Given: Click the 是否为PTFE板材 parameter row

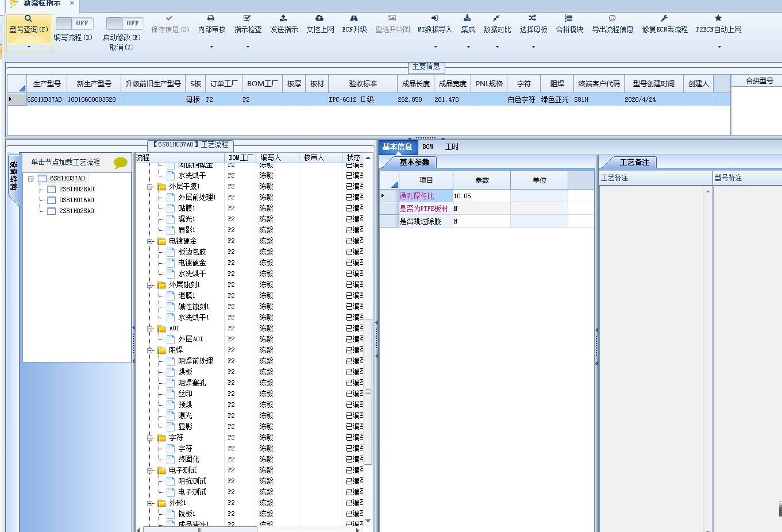Looking at the screenshot, I should [x=486, y=209].
